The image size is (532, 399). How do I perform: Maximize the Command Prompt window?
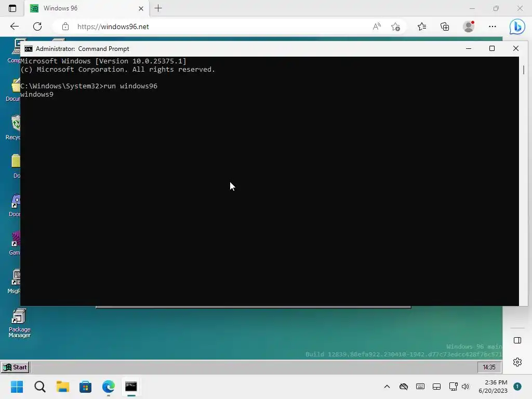(491, 48)
